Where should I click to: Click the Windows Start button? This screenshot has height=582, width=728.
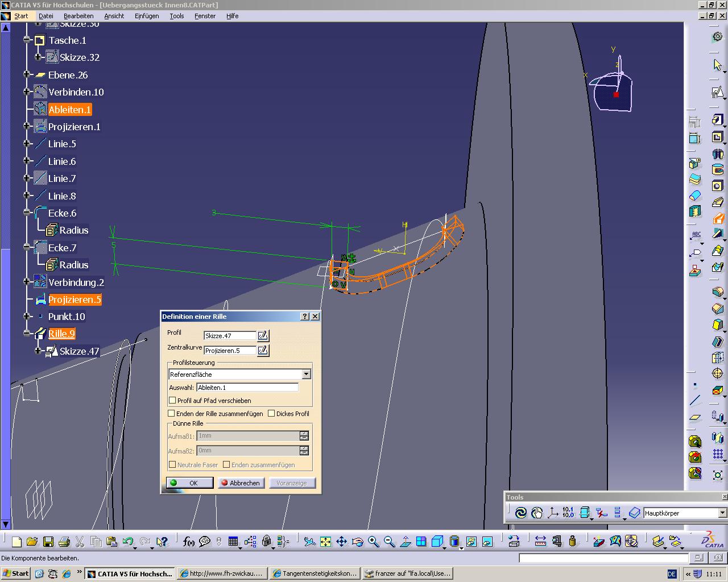tap(15, 573)
